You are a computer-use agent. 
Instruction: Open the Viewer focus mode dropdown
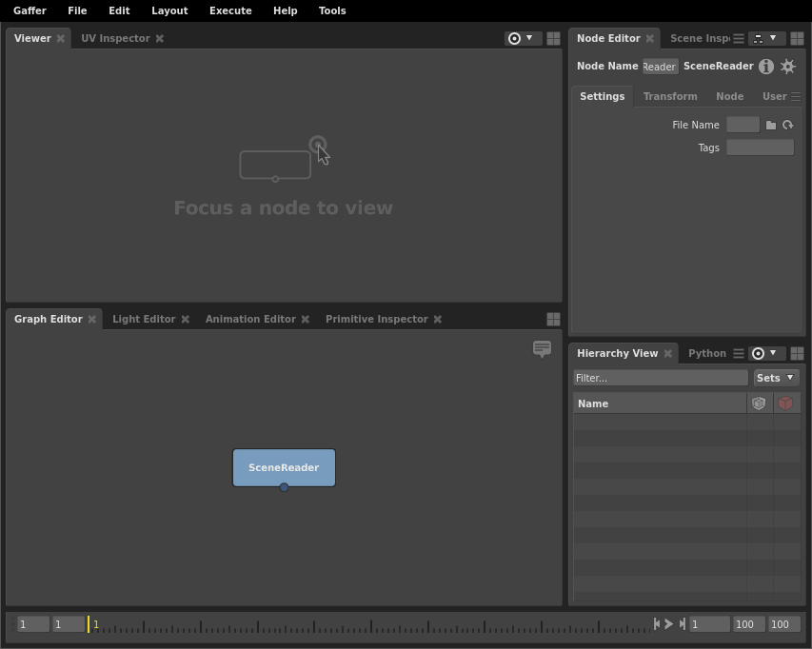[x=522, y=39]
